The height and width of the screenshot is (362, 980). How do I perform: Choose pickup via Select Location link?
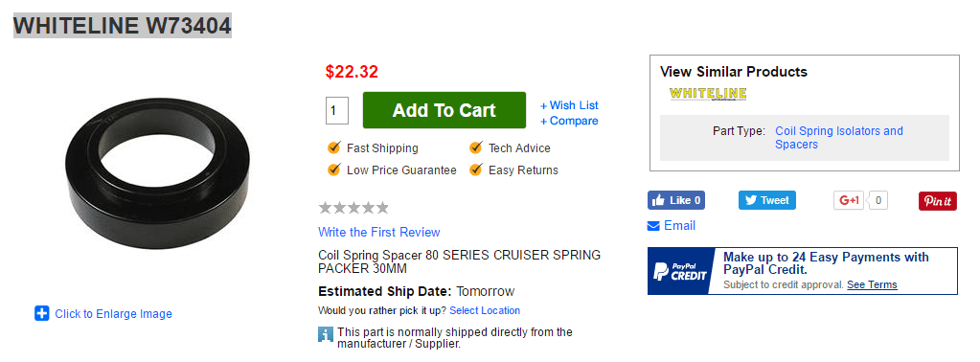coord(485,310)
